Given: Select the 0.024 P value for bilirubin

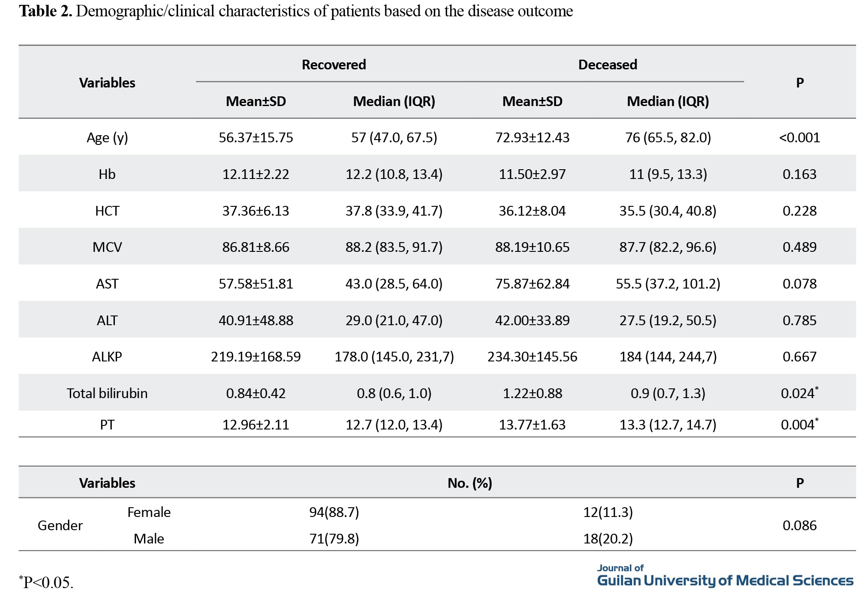Looking at the screenshot, I should 799,393.
